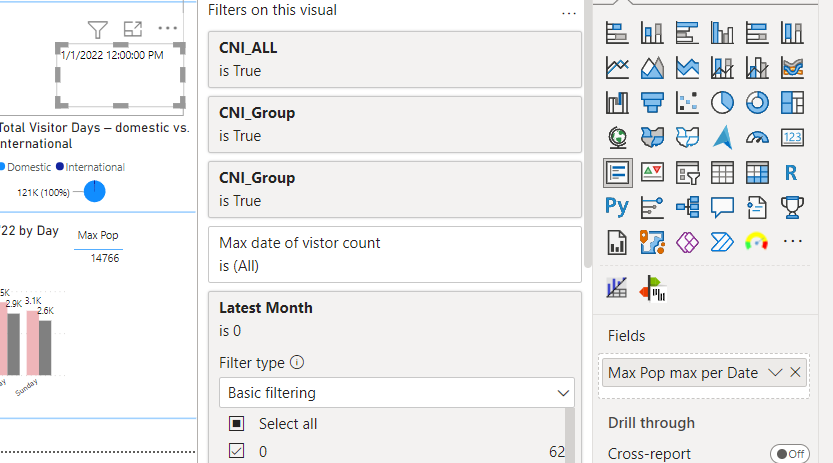Screen dimensions: 833x463
Task: Collapse the Latest Month filter card
Action: pos(395,319)
